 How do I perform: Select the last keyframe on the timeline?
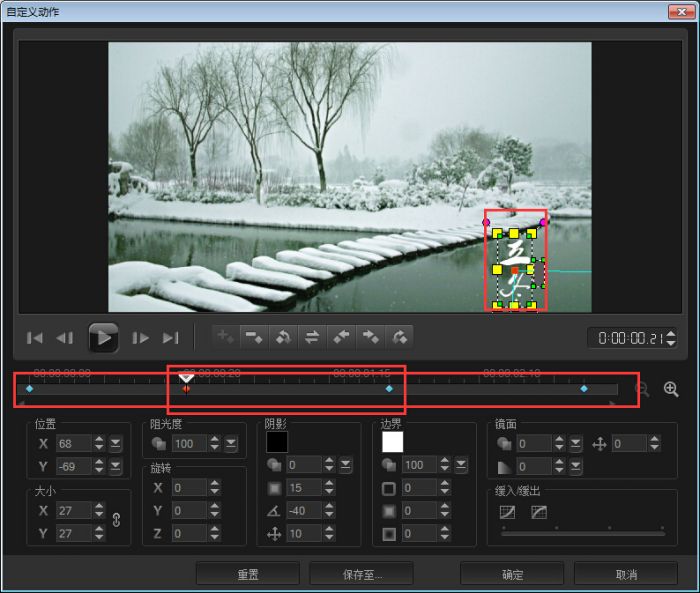point(584,388)
